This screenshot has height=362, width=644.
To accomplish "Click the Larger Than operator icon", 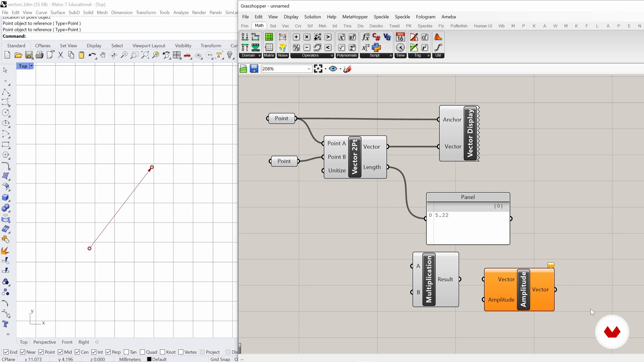I will tap(328, 37).
